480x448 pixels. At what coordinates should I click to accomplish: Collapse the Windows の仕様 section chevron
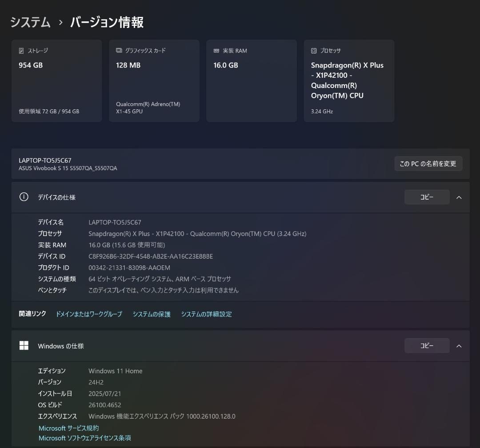[459, 346]
